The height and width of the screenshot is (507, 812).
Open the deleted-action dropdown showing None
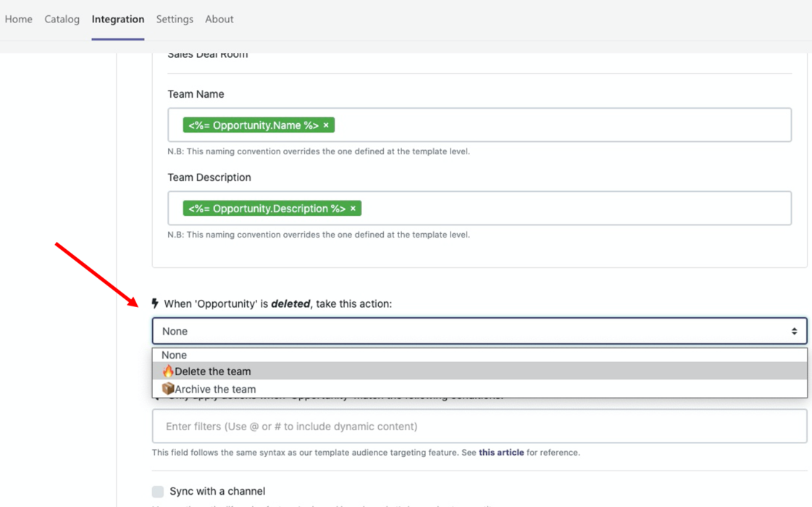[x=480, y=331]
